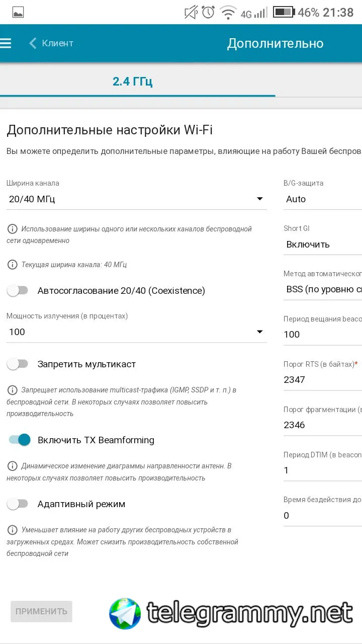Viewport: 362px width, 644px height.
Task: Tap the info icon beside Текущая ширина канала
Action: click(x=12, y=265)
